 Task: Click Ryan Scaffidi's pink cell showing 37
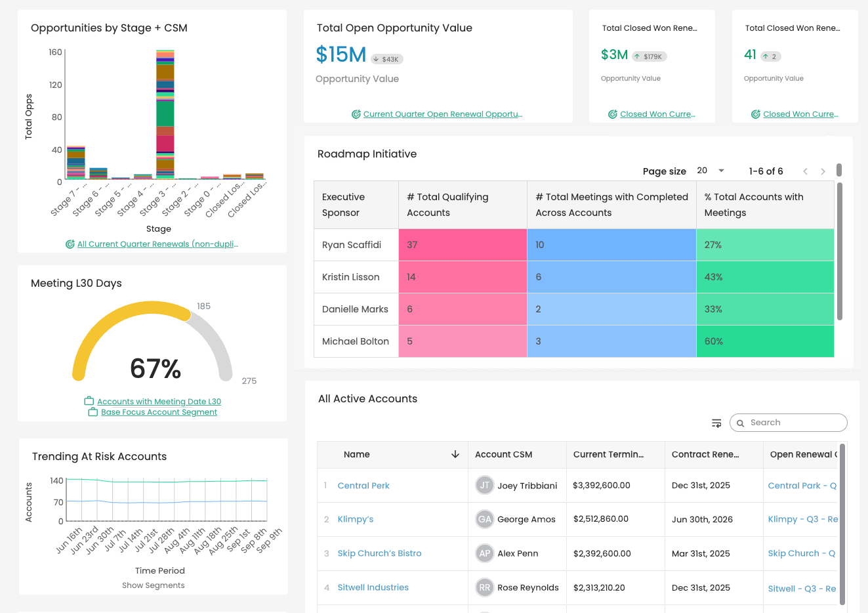click(x=463, y=245)
